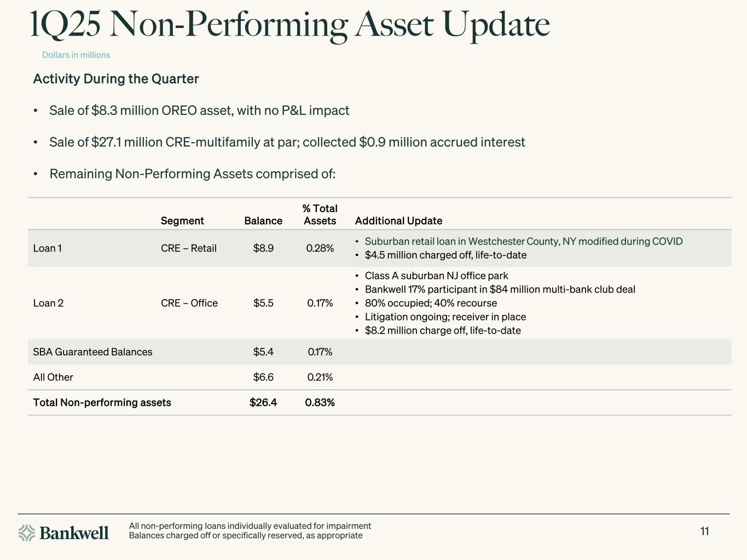The height and width of the screenshot is (560, 747).
Task: Click the OREO asset sale bullet
Action: coord(199,110)
